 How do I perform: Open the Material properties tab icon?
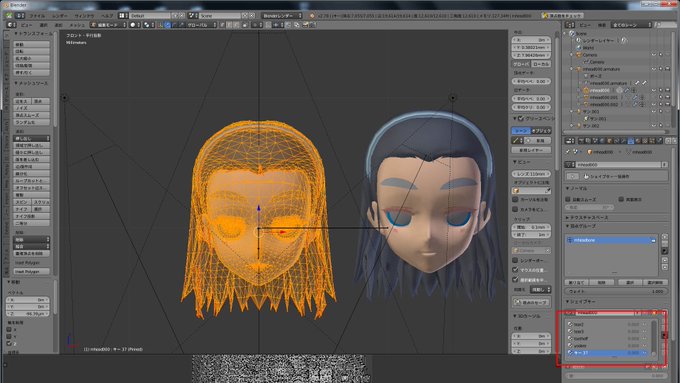coord(638,141)
